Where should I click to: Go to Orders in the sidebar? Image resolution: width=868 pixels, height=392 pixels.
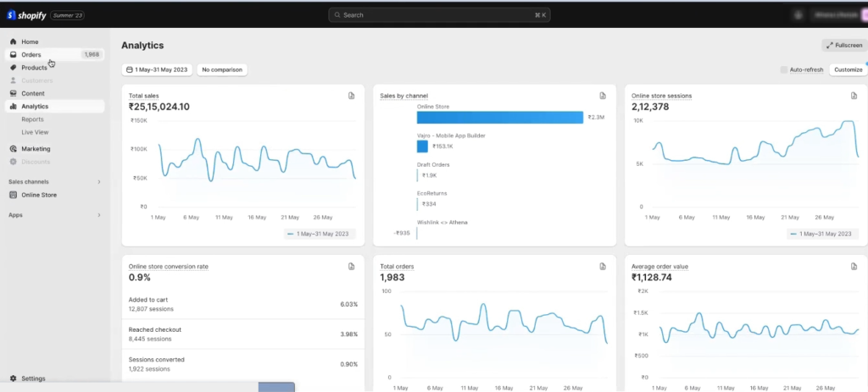coord(31,54)
